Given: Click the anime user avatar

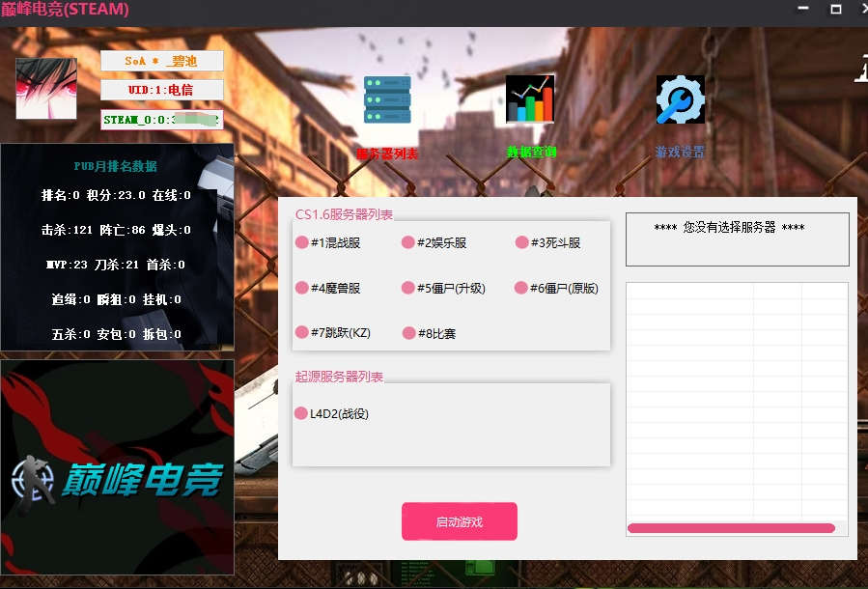Looking at the screenshot, I should point(45,89).
